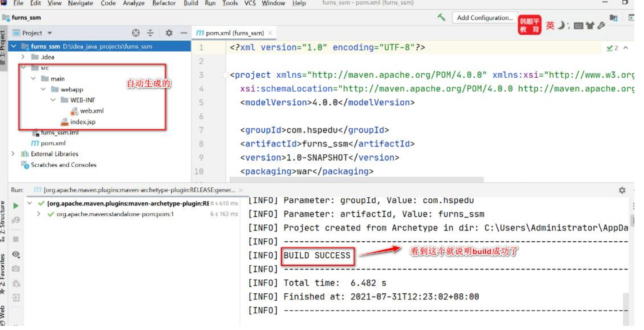Open the File menu
Viewport: 644px width, 330px height.
tap(18, 3)
